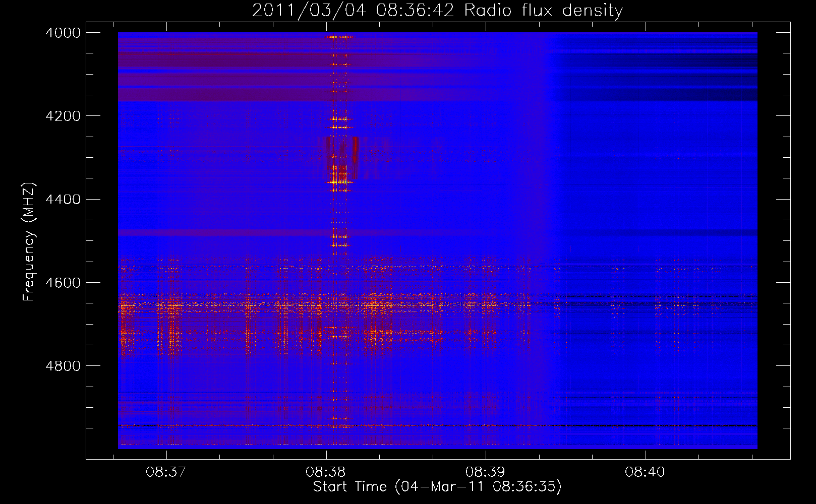This screenshot has height=504, width=816.
Task: Click the 4400 frequency tick label
Action: 63,199
